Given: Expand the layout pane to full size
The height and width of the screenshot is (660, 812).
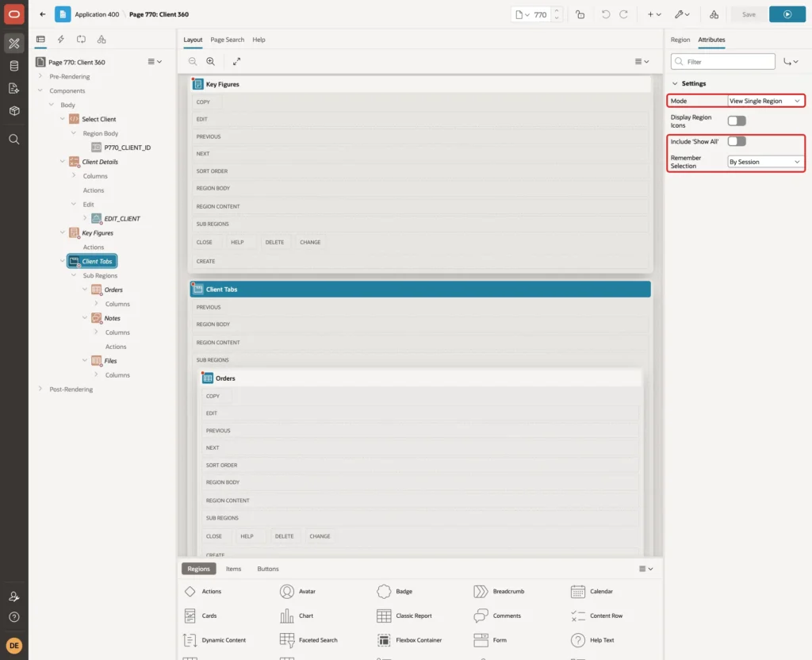Looking at the screenshot, I should pos(236,61).
